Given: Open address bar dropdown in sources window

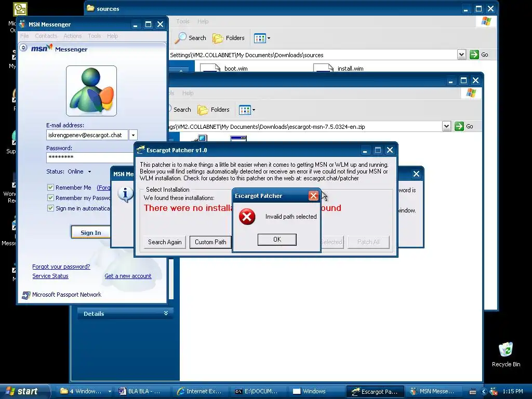Looking at the screenshot, I should [461, 55].
